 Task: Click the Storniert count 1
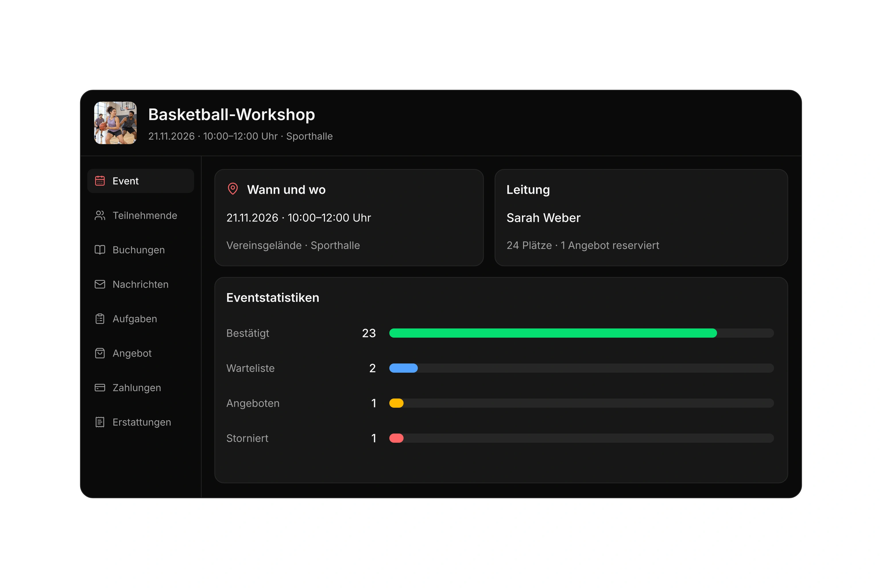coord(374,438)
